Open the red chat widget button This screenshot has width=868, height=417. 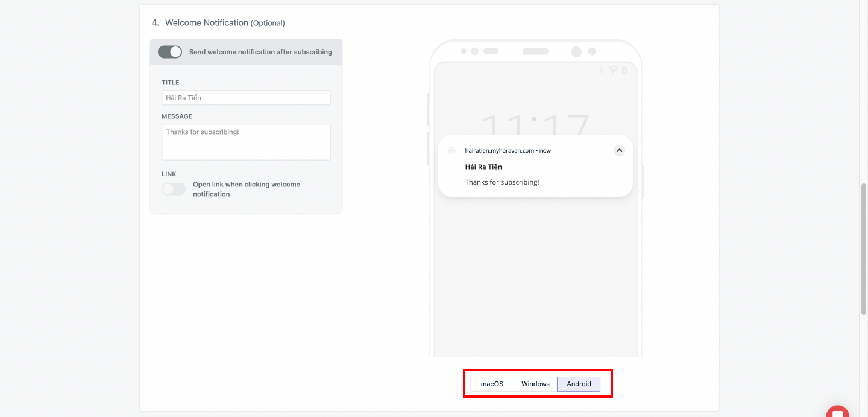(x=837, y=412)
